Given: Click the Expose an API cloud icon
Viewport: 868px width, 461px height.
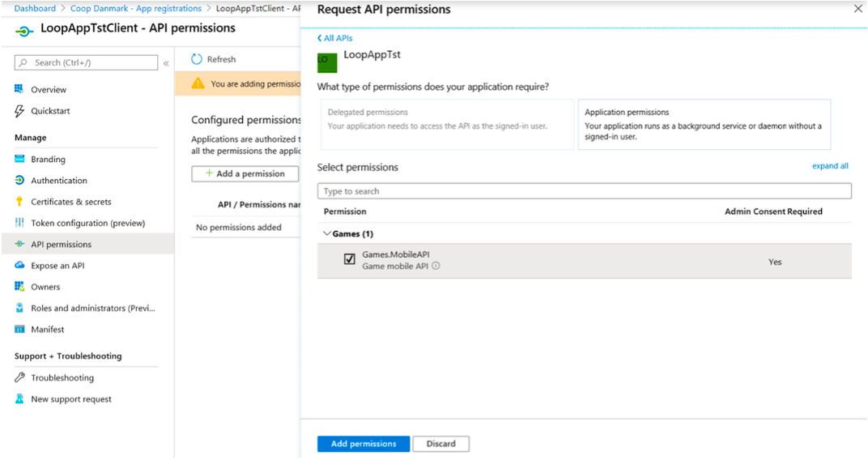Looking at the screenshot, I should [x=19, y=265].
